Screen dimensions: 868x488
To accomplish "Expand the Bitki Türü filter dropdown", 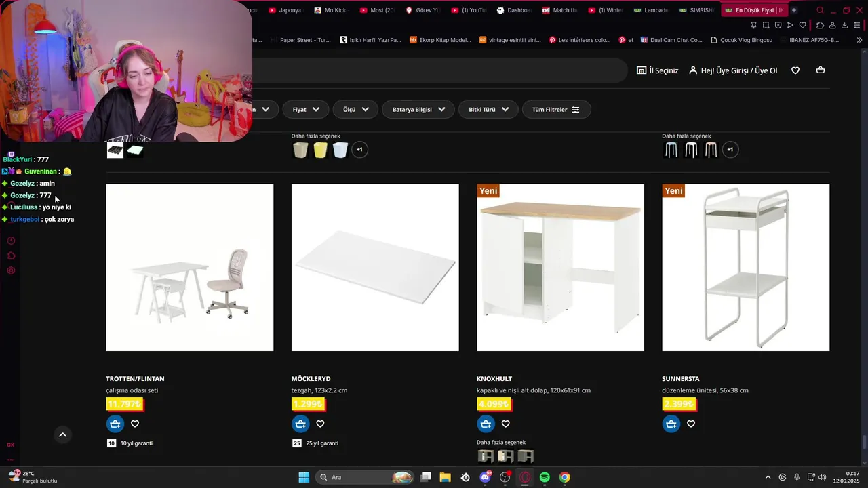I will 488,109.
